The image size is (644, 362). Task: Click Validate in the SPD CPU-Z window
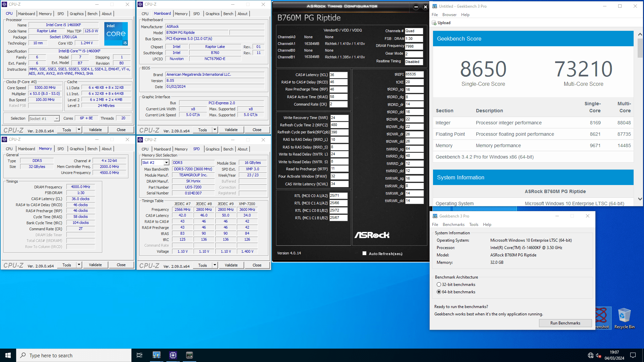[x=231, y=265]
